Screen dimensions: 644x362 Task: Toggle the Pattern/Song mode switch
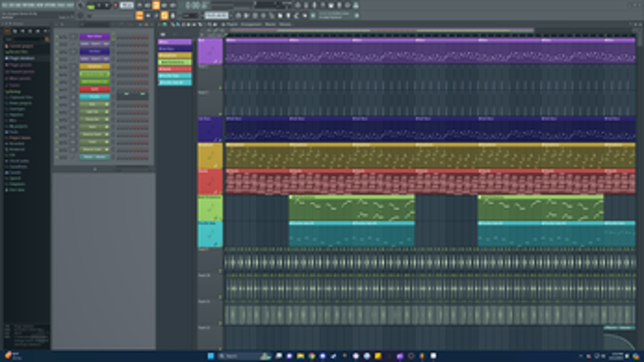point(93,6)
